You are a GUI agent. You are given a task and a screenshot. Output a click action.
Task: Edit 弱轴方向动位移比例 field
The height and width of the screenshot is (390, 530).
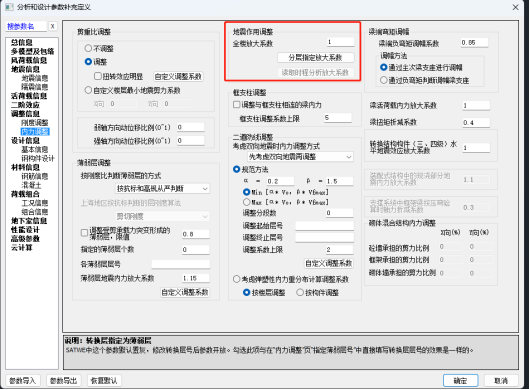[x=190, y=127]
